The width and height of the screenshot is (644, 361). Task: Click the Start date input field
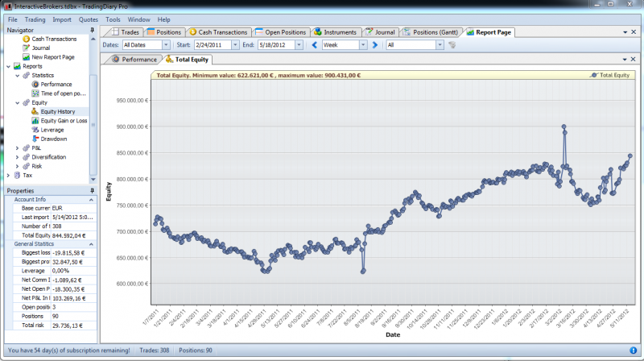213,45
